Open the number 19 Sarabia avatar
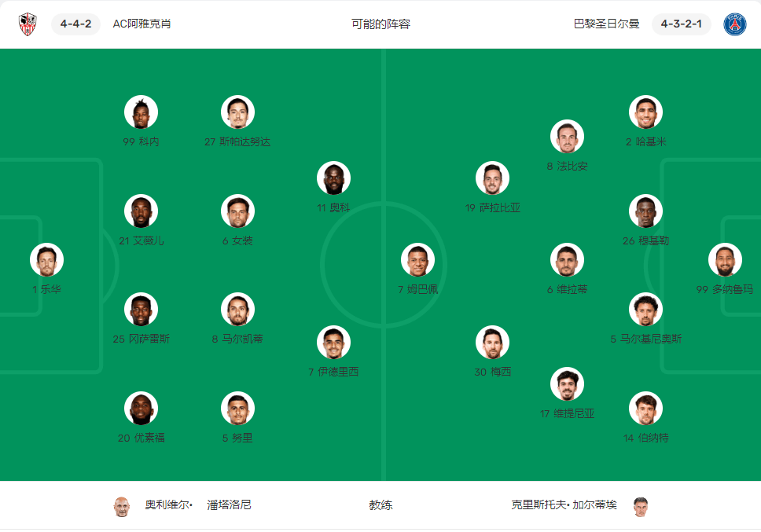 492,178
